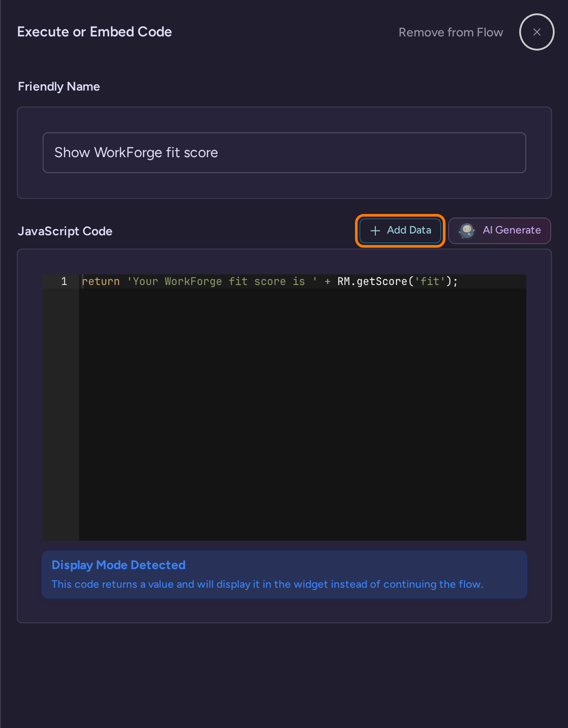This screenshot has height=728, width=568.
Task: Open the AI Generate assistant
Action: click(500, 230)
